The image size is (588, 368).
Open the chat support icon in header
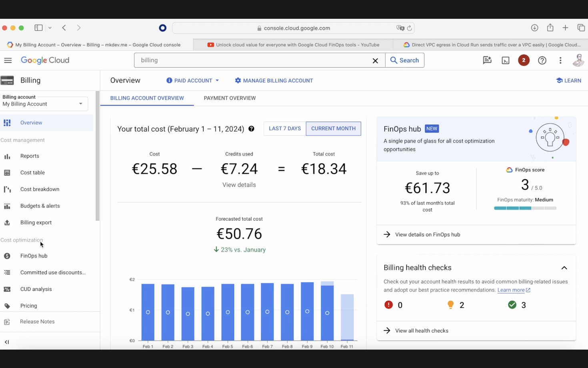pos(487,60)
